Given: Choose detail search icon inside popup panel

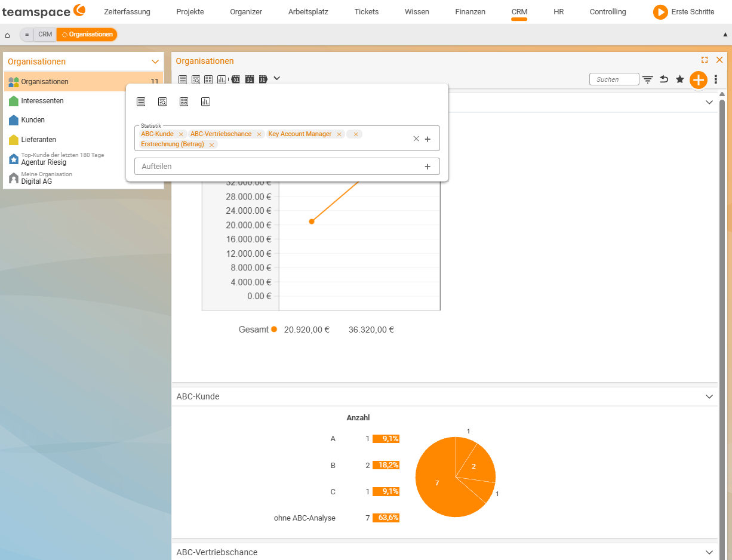Looking at the screenshot, I should (162, 101).
